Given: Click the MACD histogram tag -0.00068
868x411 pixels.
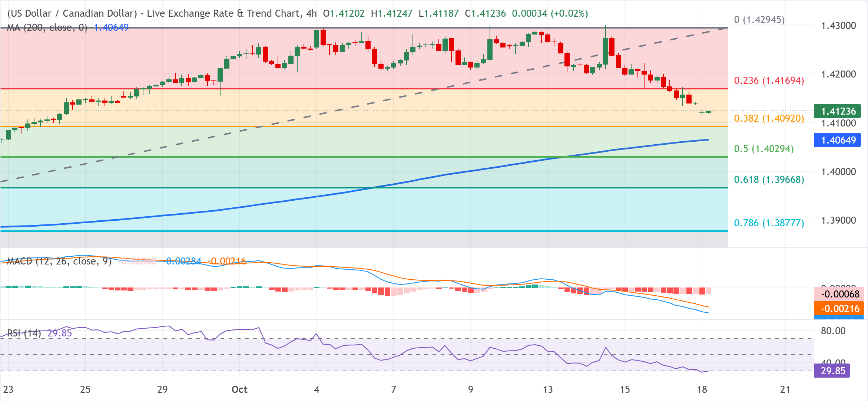Looking at the screenshot, I should pos(839,294).
